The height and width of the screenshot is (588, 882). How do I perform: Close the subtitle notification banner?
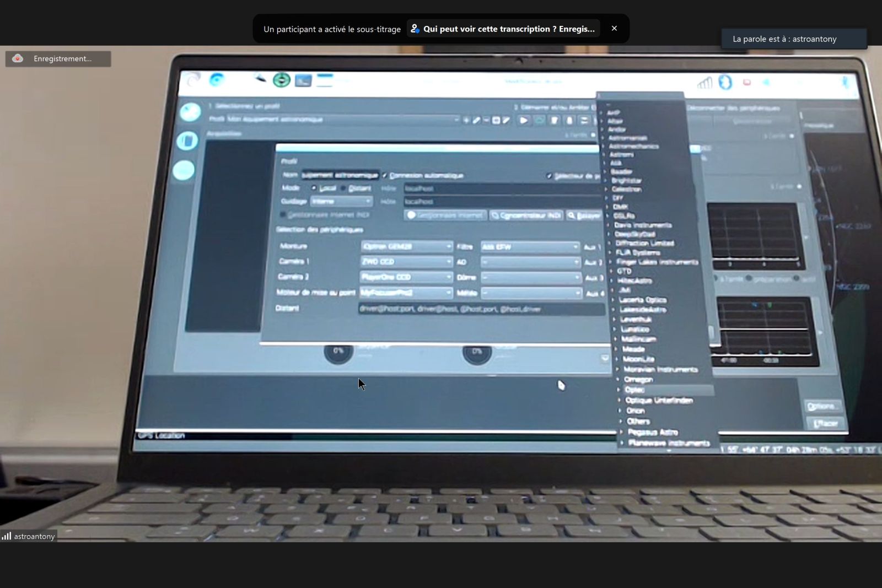click(x=614, y=29)
